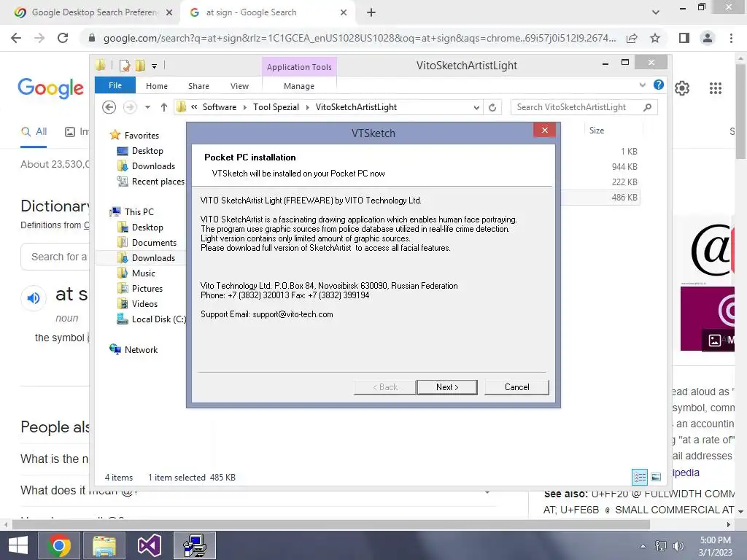The image size is (747, 560).
Task: Click the volume icon in system tray
Action: tap(678, 546)
